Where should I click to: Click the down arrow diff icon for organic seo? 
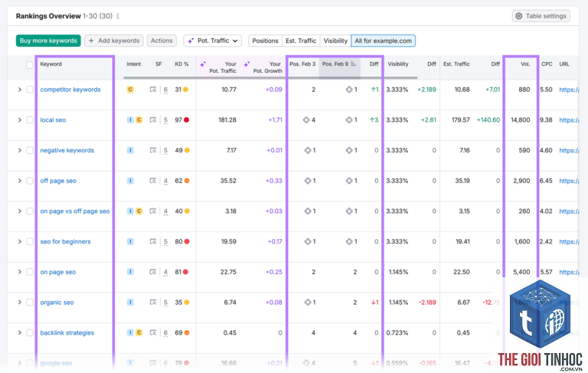(373, 303)
